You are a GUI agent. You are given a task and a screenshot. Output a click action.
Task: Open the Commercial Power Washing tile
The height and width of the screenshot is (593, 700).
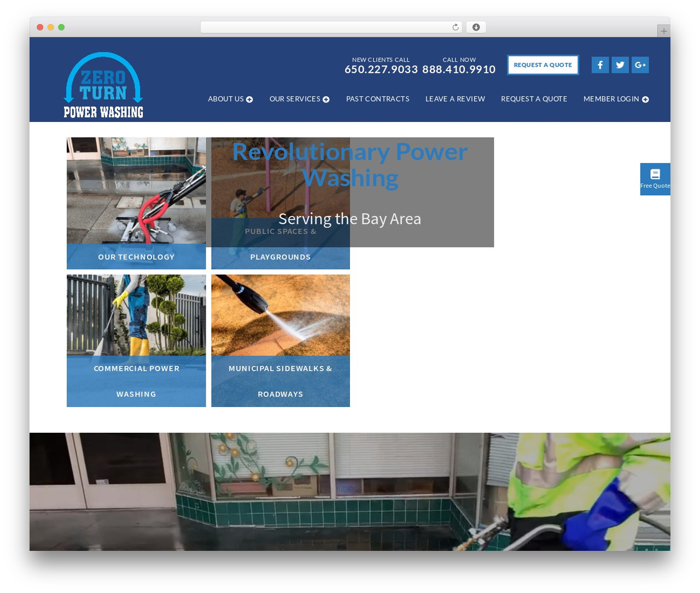coord(136,341)
